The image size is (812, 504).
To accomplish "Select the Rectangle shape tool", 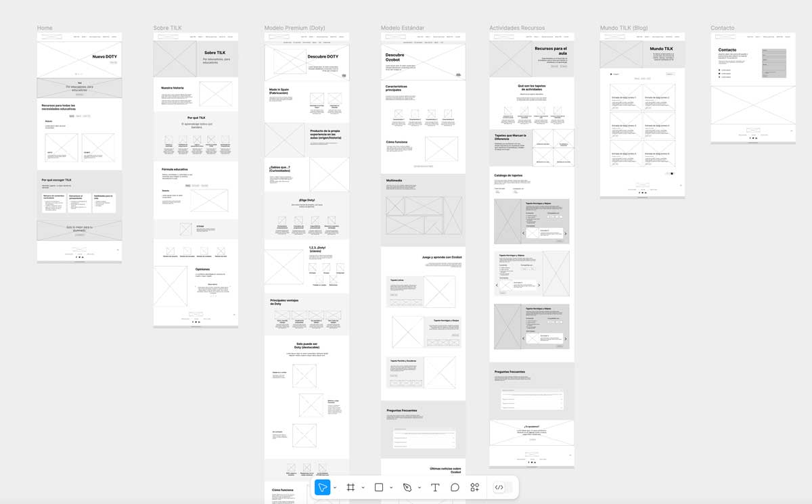I will tap(379, 487).
